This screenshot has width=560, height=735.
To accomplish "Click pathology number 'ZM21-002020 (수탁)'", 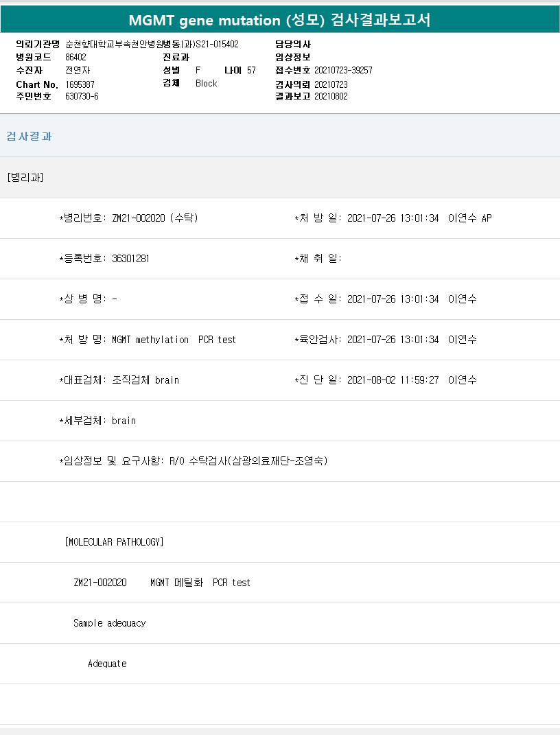I will point(154,218).
